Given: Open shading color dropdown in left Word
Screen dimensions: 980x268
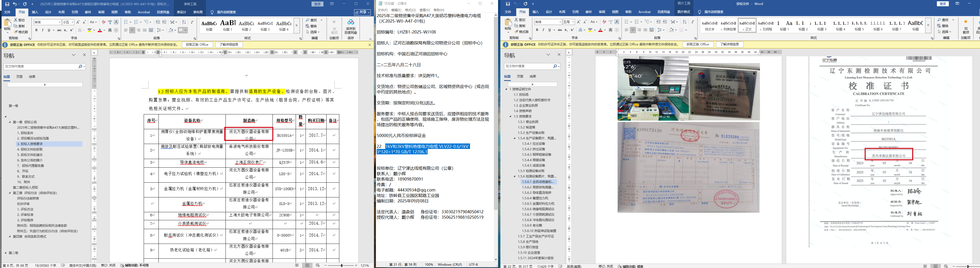Looking at the screenshot, I should tap(175, 30).
